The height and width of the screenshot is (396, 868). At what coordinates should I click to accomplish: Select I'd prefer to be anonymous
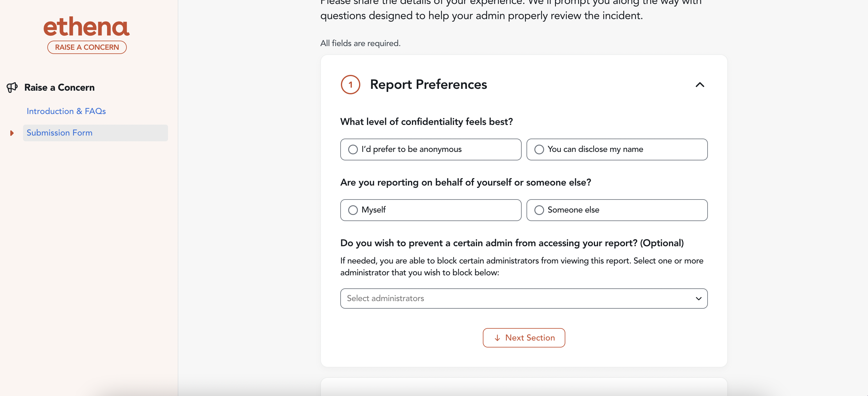(431, 149)
